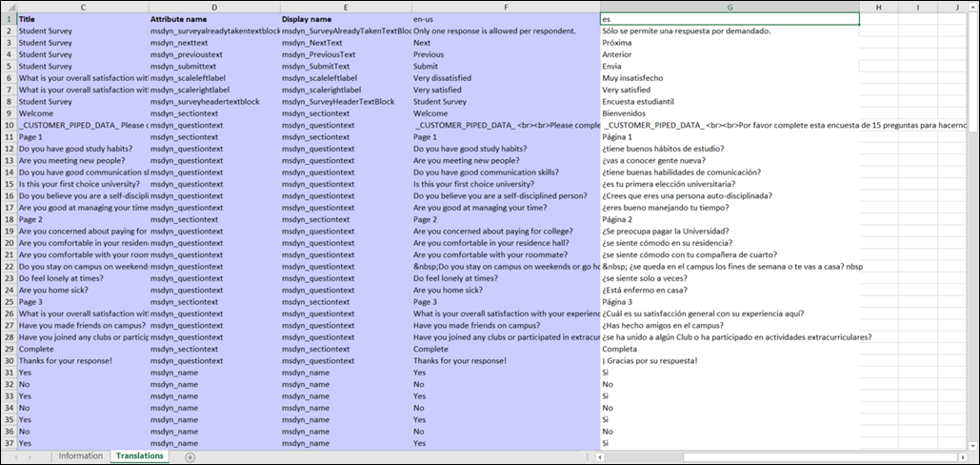Screen dimensions: 980x465
Task: Select the Translations sheet tab
Action: (x=139, y=456)
